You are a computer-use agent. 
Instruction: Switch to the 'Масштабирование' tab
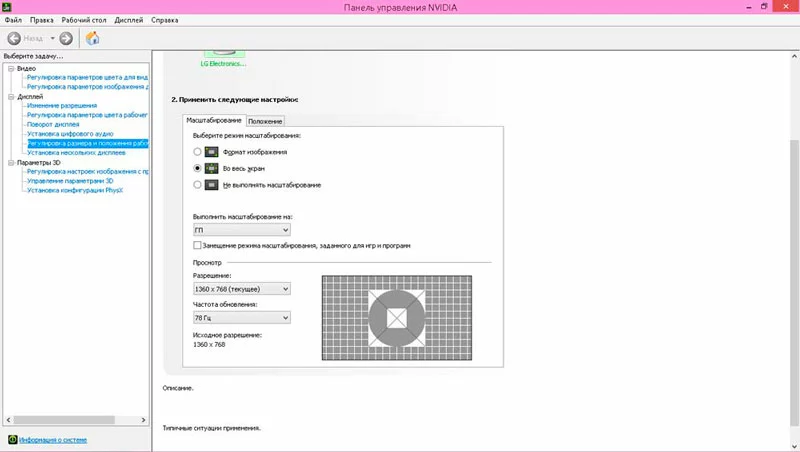coord(214,120)
